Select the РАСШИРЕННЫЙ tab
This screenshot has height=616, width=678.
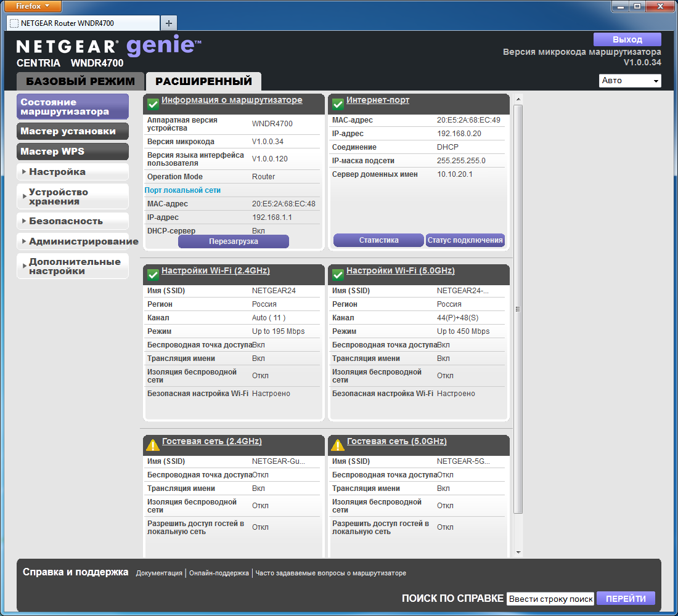[203, 81]
